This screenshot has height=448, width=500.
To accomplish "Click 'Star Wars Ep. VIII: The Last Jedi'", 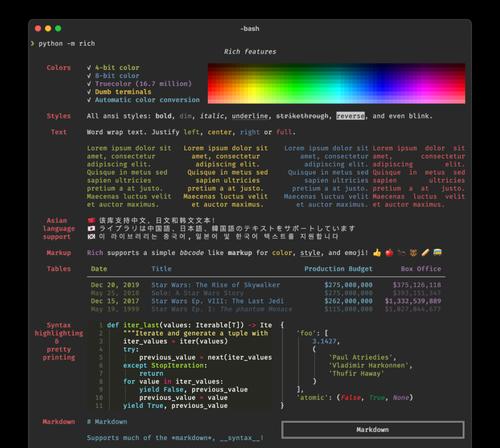I will tap(218, 301).
